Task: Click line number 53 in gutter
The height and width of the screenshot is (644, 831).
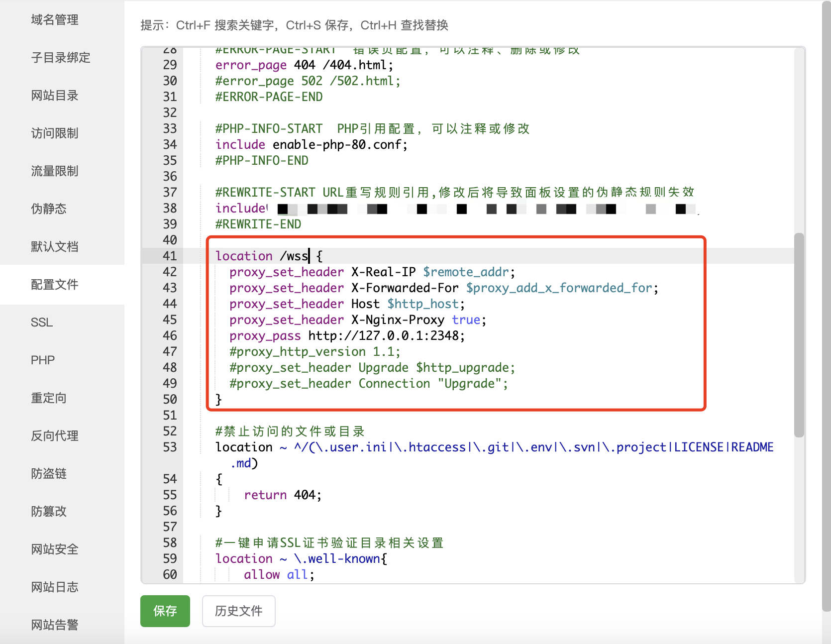Action: point(170,447)
